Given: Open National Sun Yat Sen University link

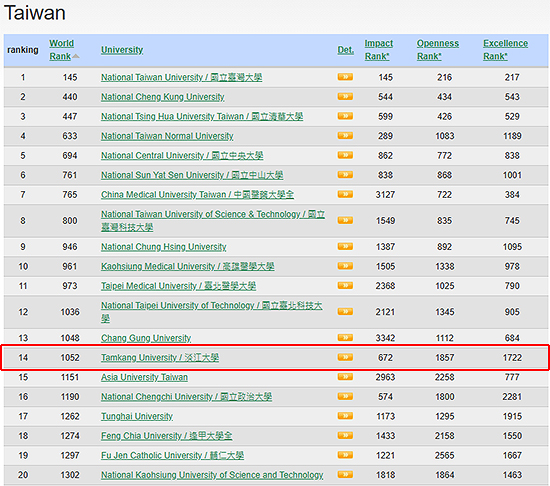Looking at the screenshot, I should tap(192, 175).
